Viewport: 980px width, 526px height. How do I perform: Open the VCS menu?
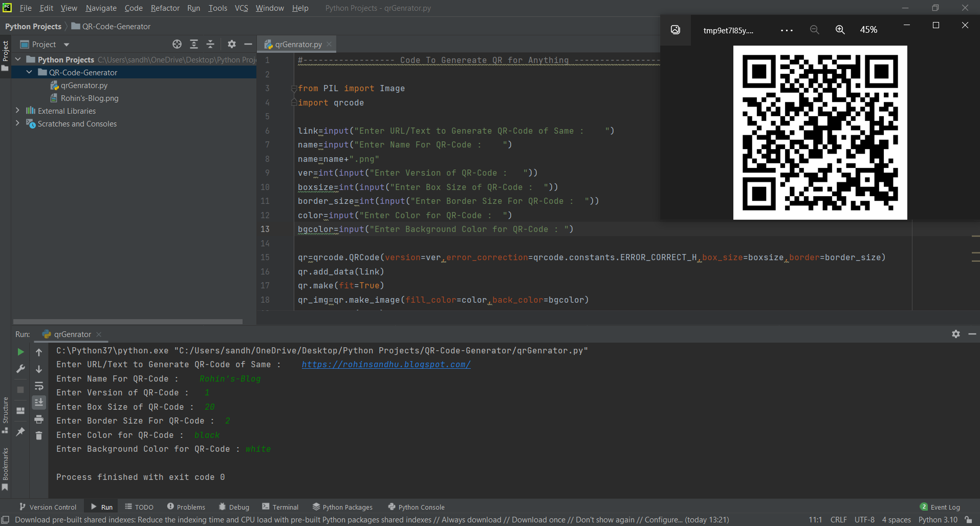coord(241,8)
